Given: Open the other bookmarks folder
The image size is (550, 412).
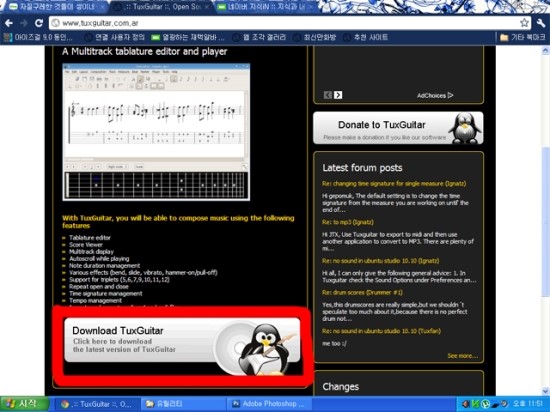Looking at the screenshot, I should click(522, 37).
